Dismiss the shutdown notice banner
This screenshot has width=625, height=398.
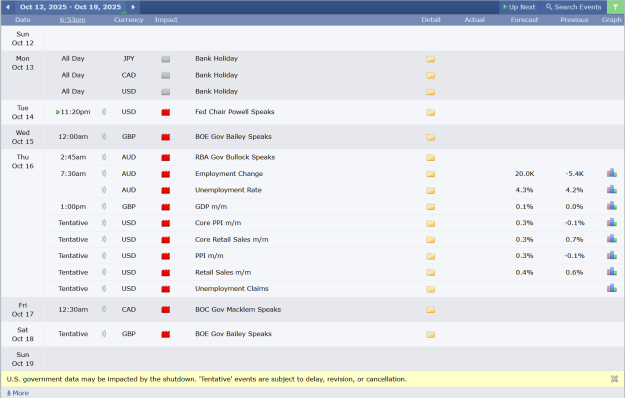(x=614, y=379)
